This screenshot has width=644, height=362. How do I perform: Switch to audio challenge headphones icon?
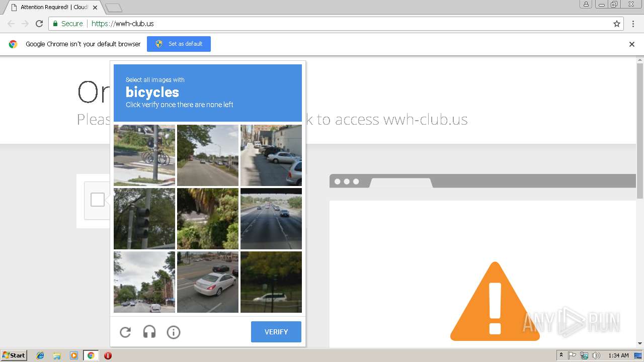point(149,332)
